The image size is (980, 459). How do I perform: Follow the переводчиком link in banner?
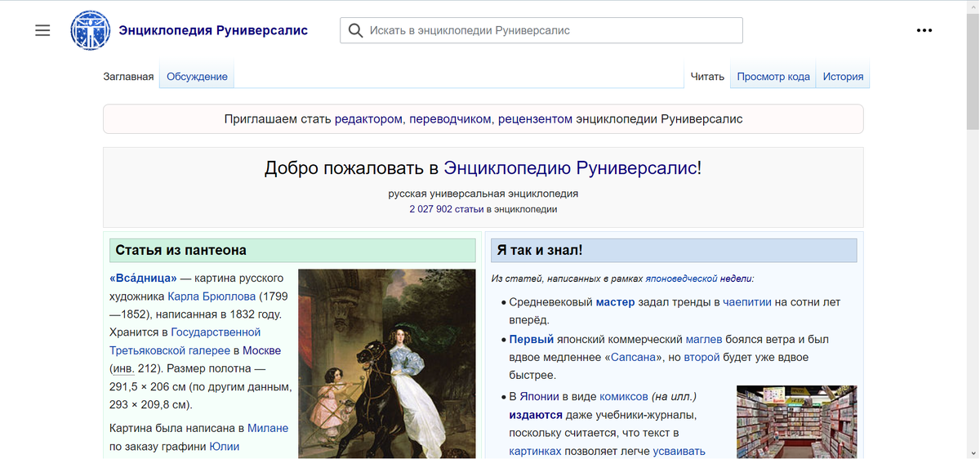[x=450, y=119]
